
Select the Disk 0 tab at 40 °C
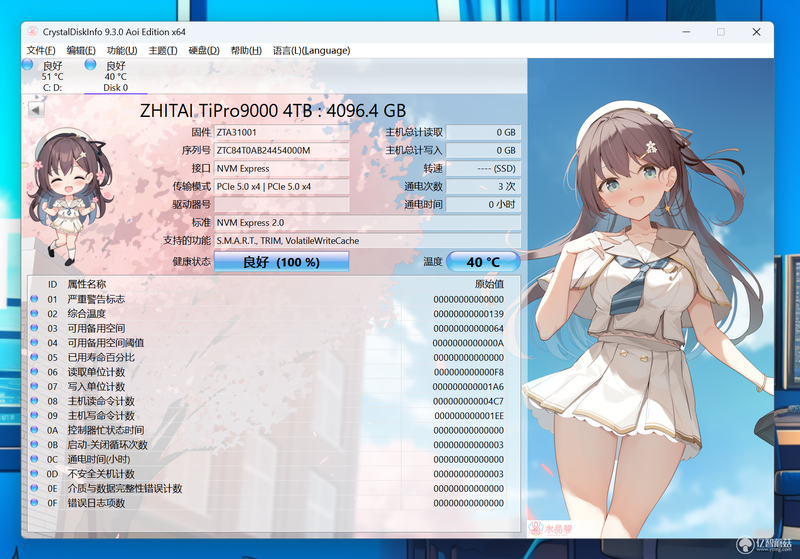pyautogui.click(x=115, y=76)
